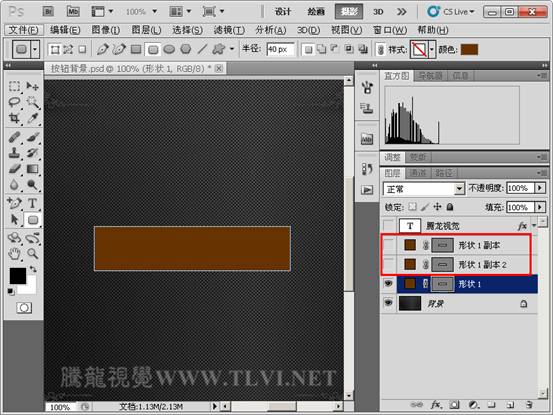Select the Eraser tool
Viewport: 553px width, 415px height.
pos(14,169)
